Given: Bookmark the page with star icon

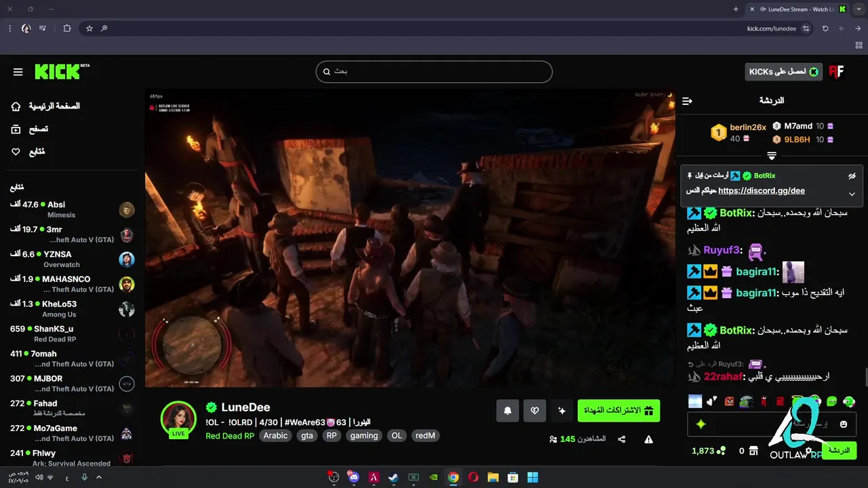Looking at the screenshot, I should coord(89,28).
